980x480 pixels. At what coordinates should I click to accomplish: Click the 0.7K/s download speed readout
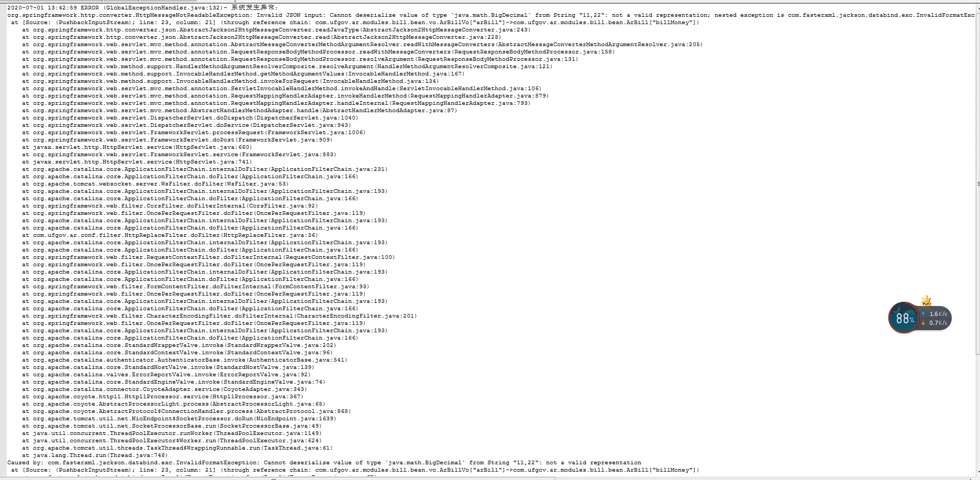[938, 323]
